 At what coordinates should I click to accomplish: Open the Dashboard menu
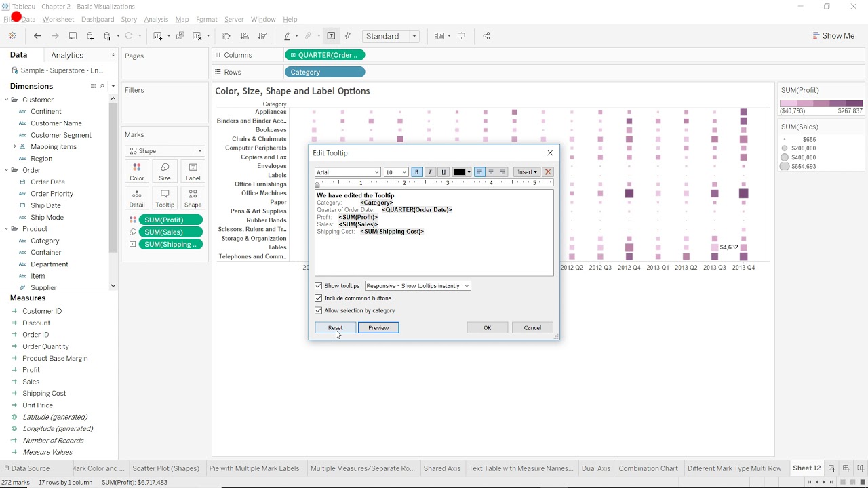[98, 20]
